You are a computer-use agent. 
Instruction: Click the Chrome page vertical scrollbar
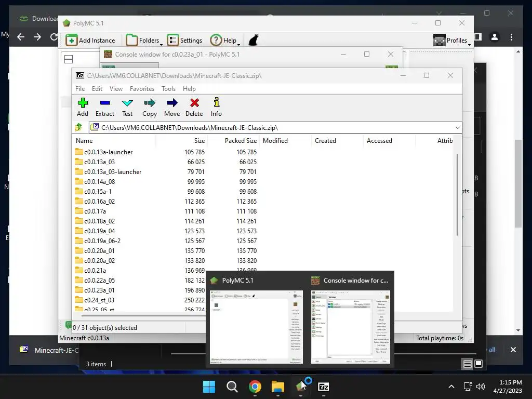(x=518, y=183)
